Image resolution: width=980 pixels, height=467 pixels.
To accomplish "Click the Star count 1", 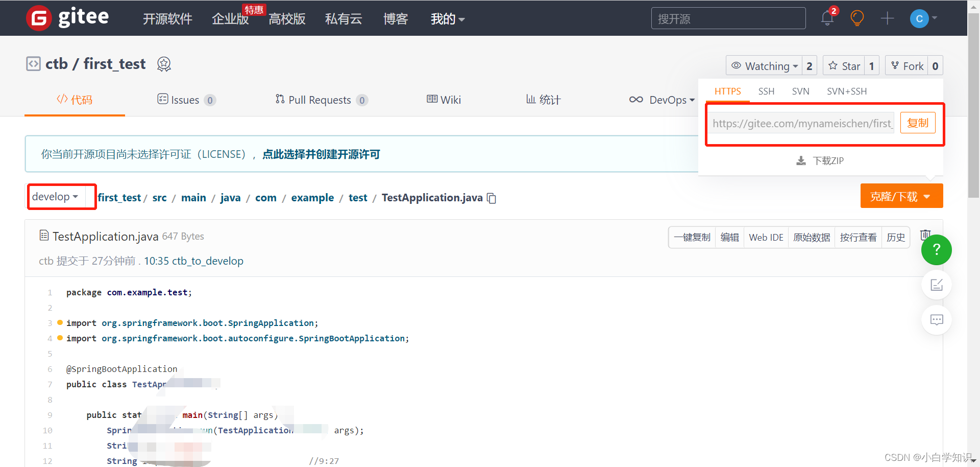I will pos(872,66).
